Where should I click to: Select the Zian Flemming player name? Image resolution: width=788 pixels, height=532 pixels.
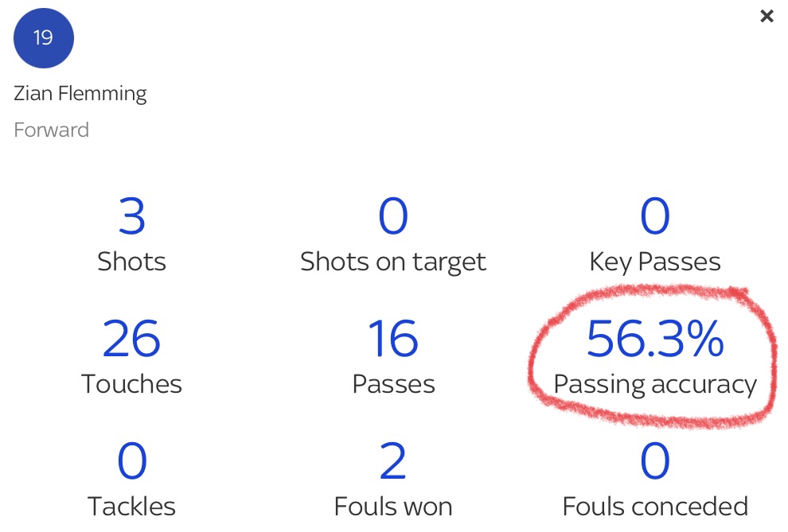point(80,94)
